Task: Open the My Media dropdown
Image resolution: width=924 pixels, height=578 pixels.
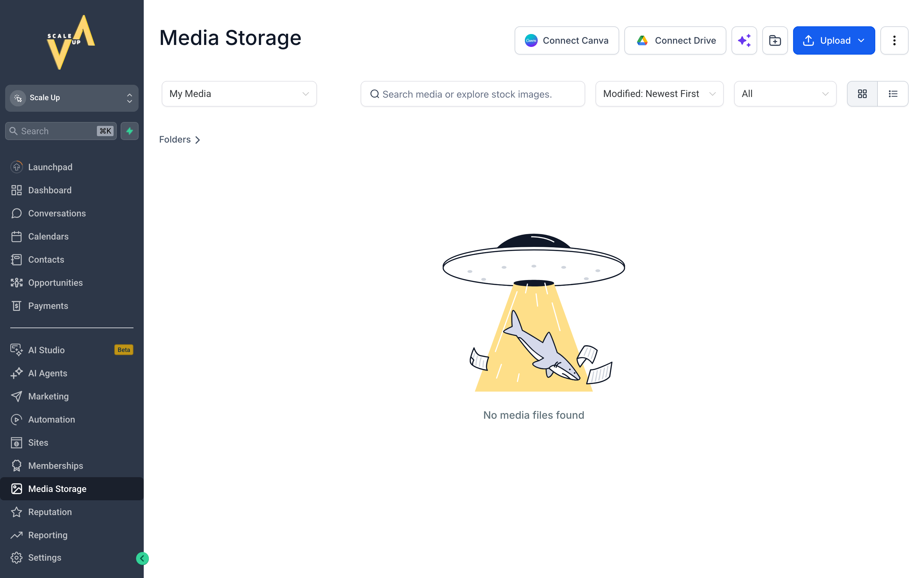Action: coord(239,94)
